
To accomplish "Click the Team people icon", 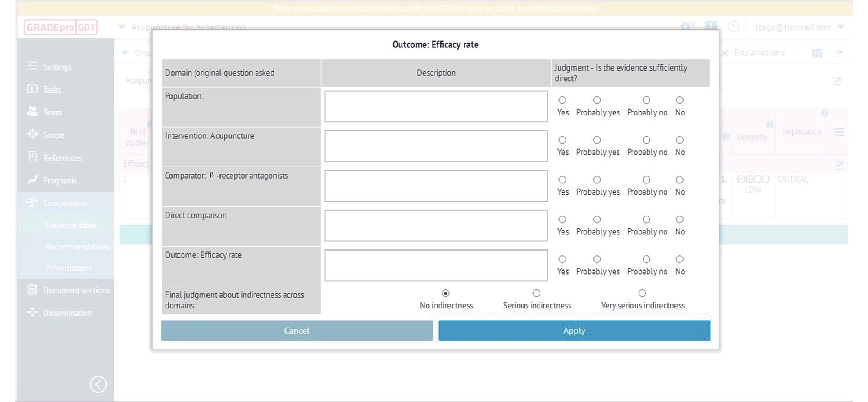I will click(32, 111).
